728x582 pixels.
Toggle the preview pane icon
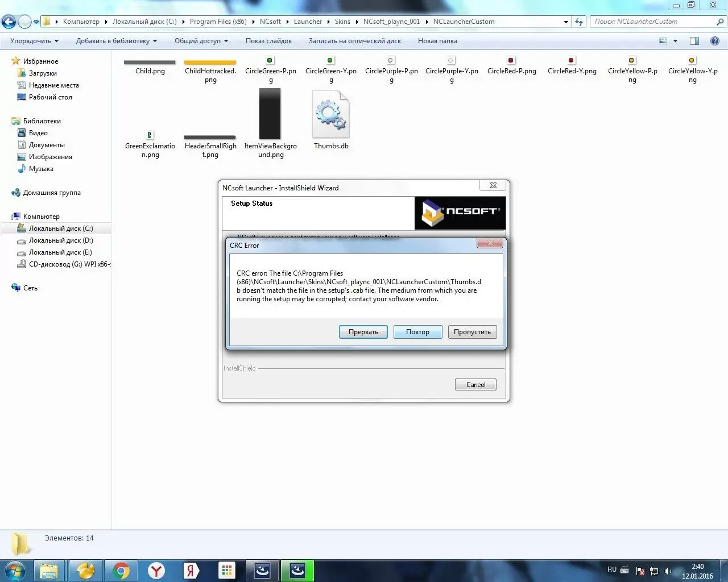(694, 41)
